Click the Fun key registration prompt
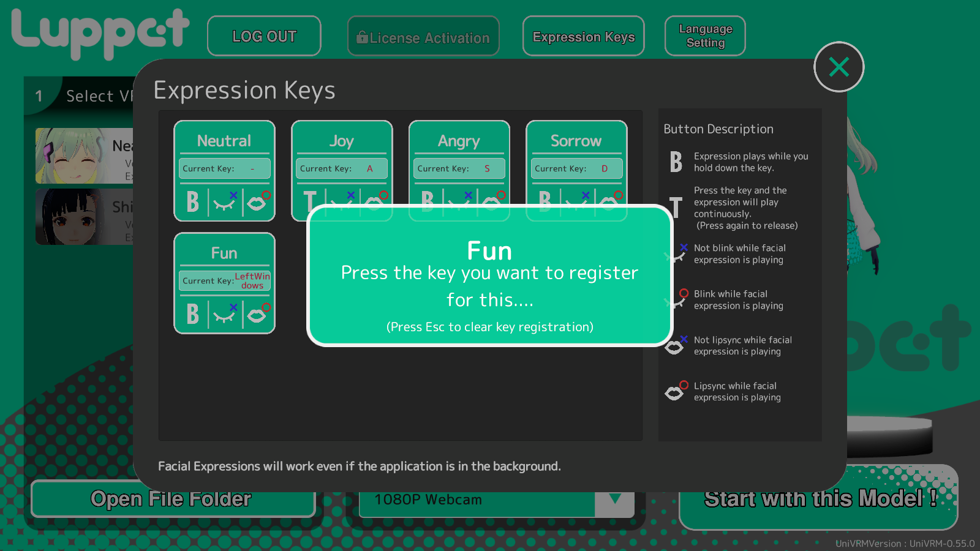 click(490, 275)
